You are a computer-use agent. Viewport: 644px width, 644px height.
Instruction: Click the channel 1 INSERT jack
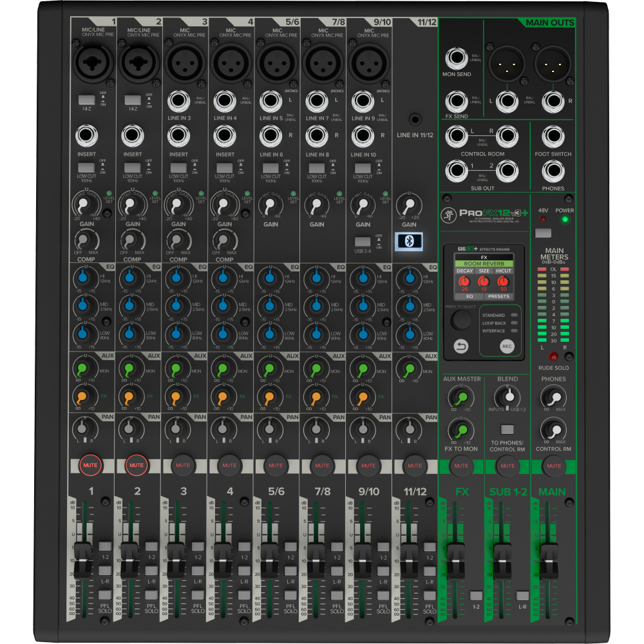87,137
